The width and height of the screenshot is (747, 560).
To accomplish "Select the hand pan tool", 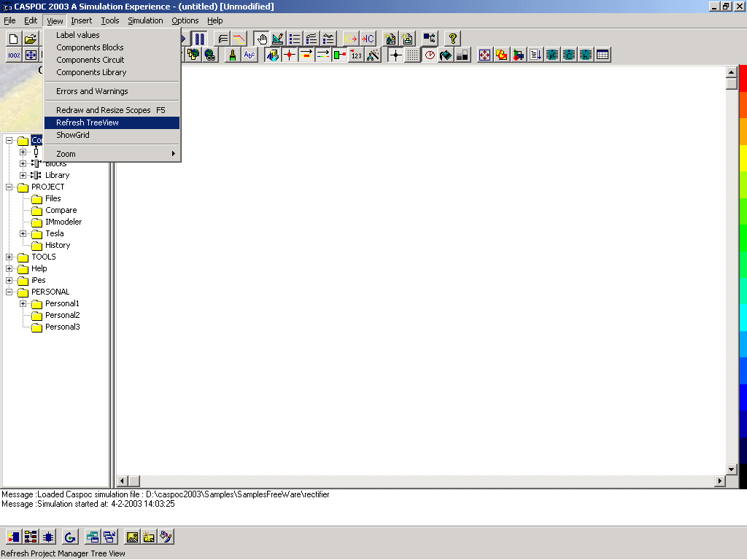I will [262, 39].
